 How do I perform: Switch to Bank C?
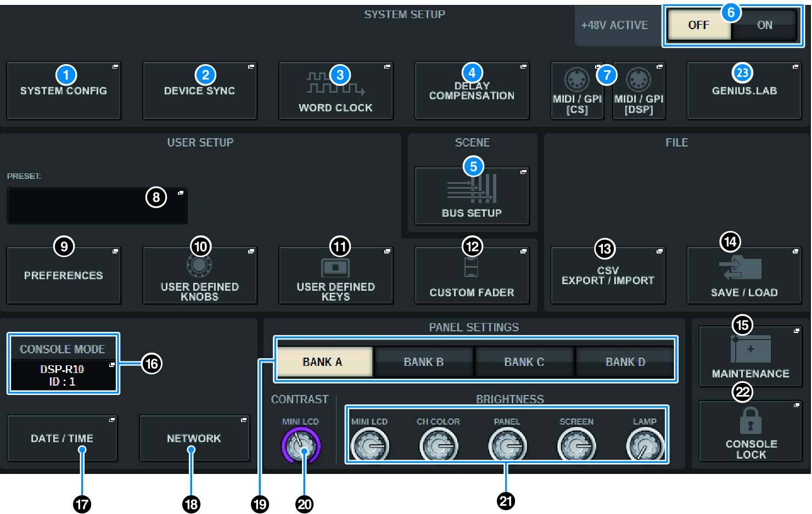[x=524, y=362]
